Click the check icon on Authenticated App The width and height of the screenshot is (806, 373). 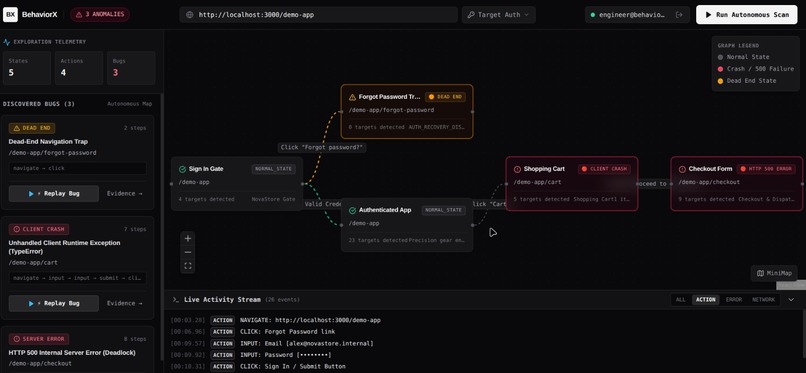(x=352, y=210)
